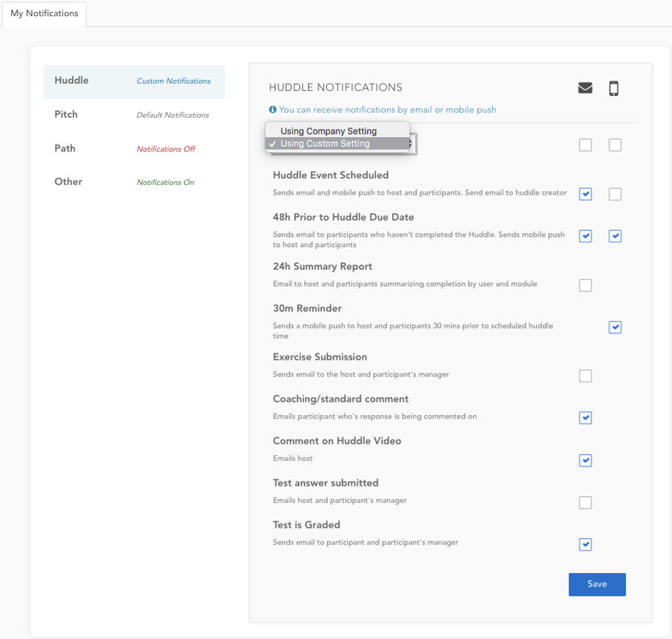This screenshot has height=639, width=672.
Task: Click the mobile phone column icon
Action: coord(614,88)
